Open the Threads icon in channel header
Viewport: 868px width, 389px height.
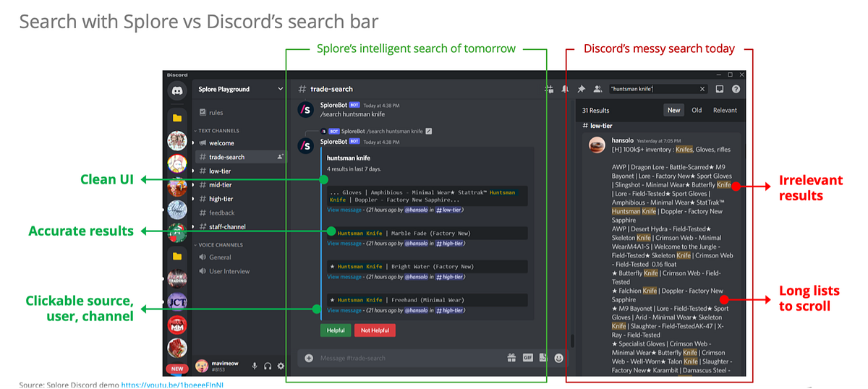pyautogui.click(x=549, y=89)
